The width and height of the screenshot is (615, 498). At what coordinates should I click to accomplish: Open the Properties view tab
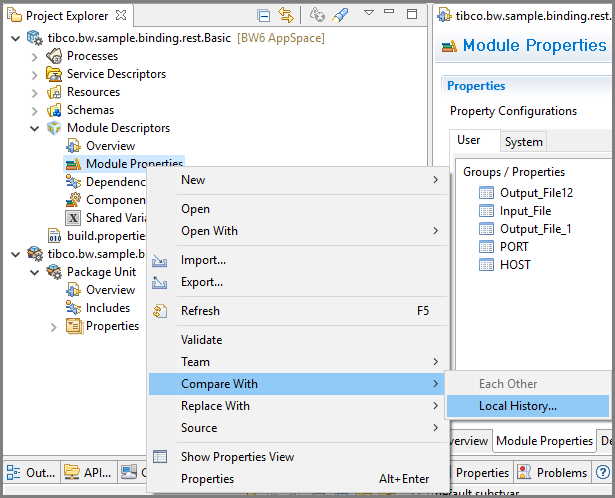(x=480, y=473)
